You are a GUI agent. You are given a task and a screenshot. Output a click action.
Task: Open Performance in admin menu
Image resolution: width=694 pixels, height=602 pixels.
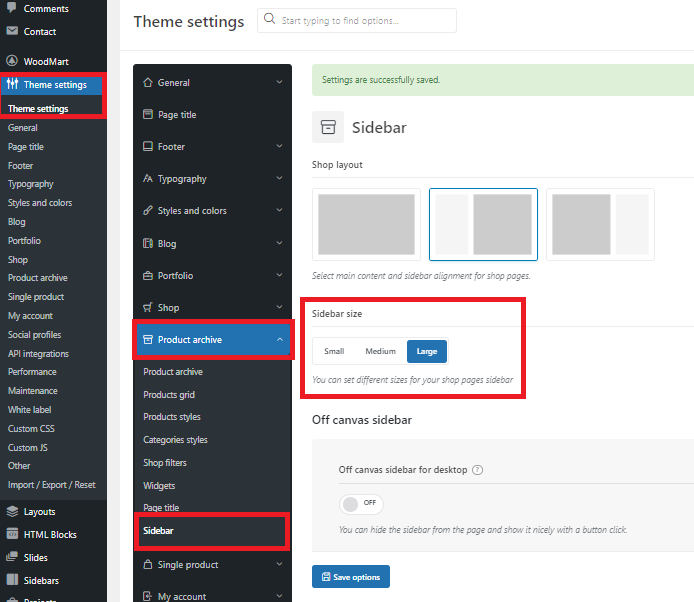tap(32, 372)
